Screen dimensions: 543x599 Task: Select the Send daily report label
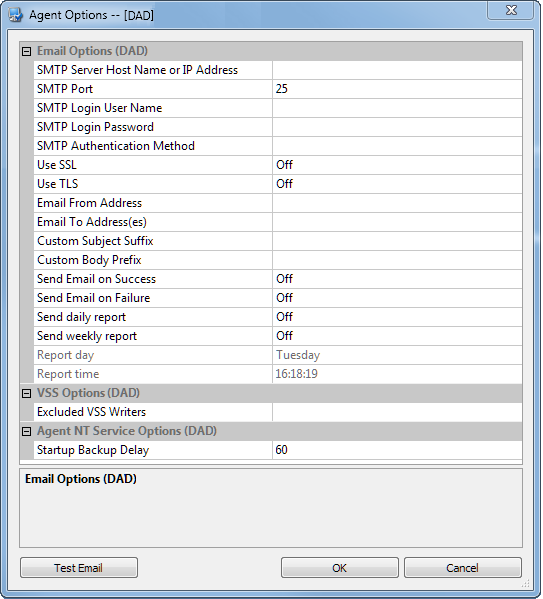tap(81, 317)
